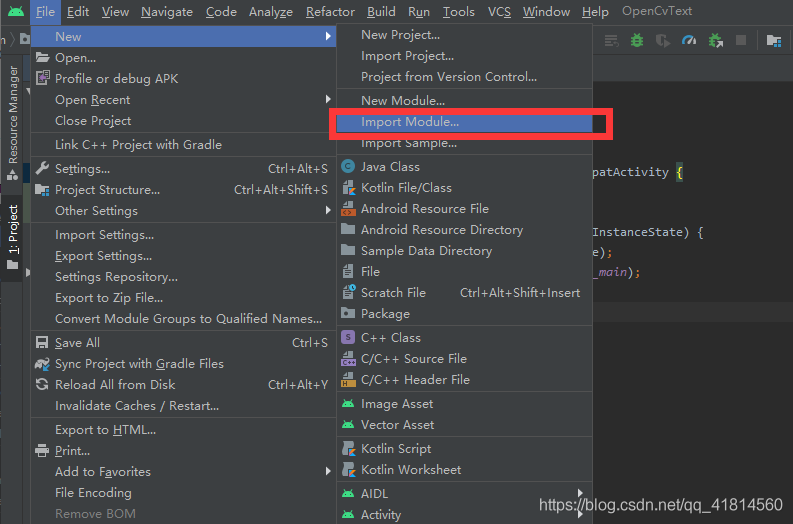Choose Kotlin File/Class entry
Screen dimensions: 793x524
click(406, 188)
